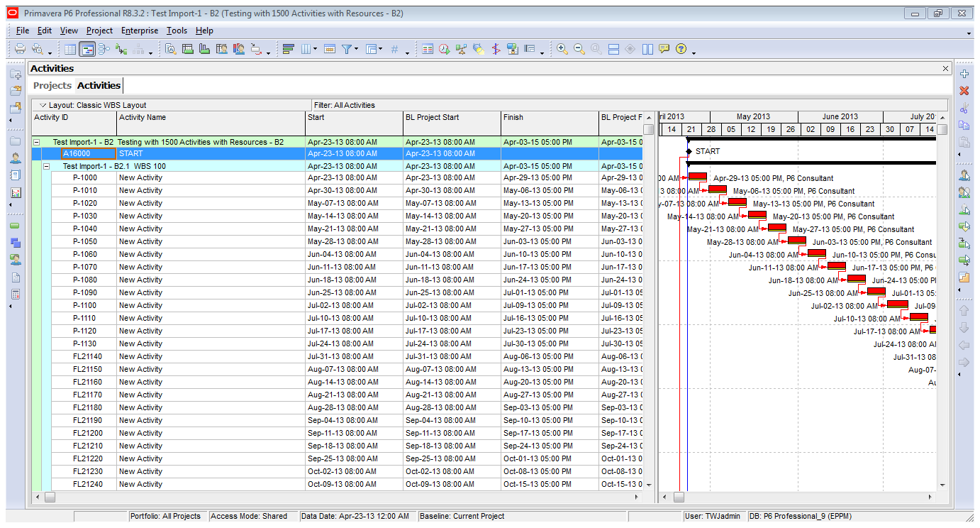Click the Bars formatting icon
Image resolution: width=980 pixels, height=528 pixels.
288,49
